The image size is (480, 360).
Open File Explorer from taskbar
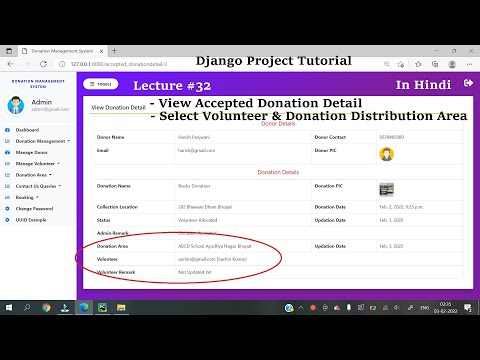point(121,307)
